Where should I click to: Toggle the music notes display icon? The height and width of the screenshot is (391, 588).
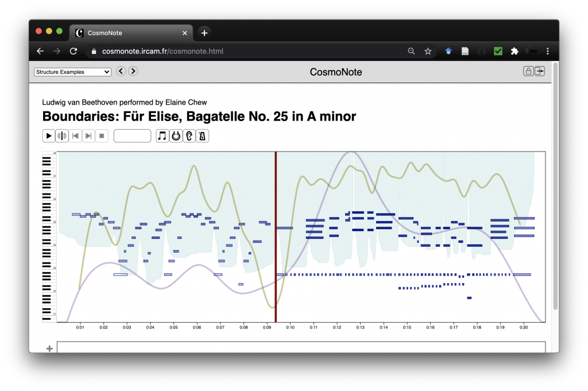162,136
